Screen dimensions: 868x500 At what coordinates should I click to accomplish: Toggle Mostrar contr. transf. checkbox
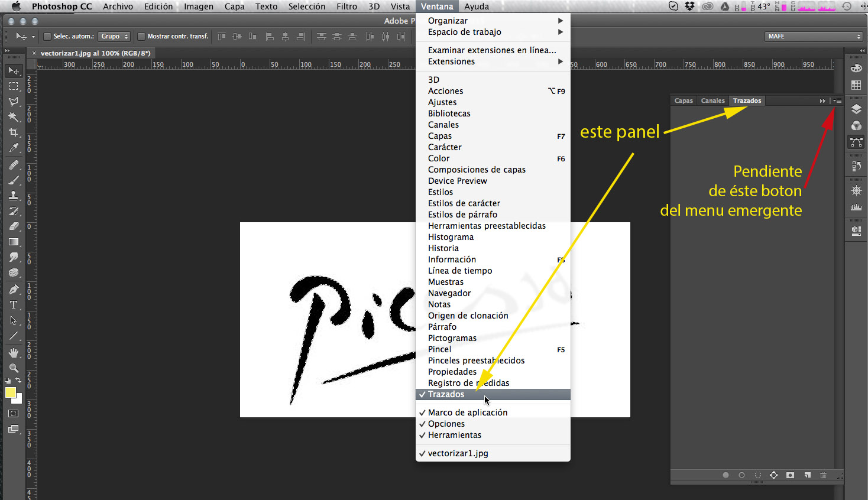coord(141,37)
